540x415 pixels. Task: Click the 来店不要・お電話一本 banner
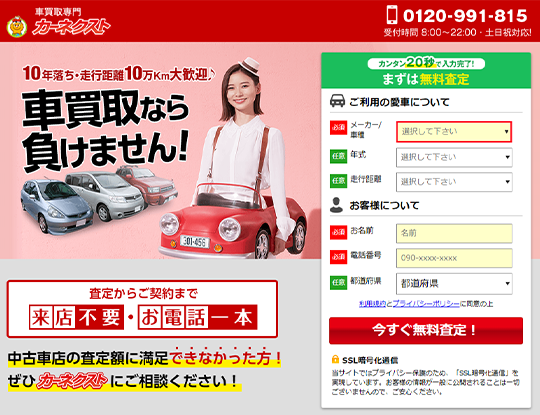(x=142, y=309)
